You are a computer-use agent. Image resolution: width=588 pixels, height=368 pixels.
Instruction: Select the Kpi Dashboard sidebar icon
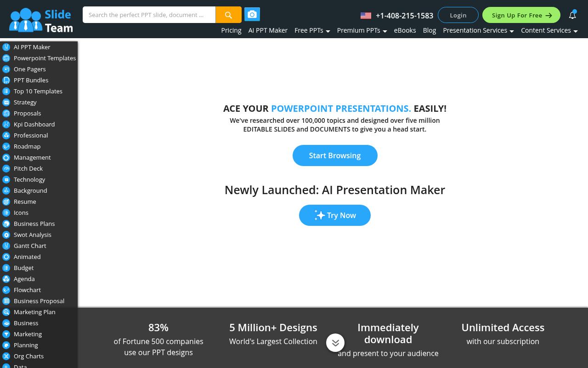pyautogui.click(x=6, y=124)
